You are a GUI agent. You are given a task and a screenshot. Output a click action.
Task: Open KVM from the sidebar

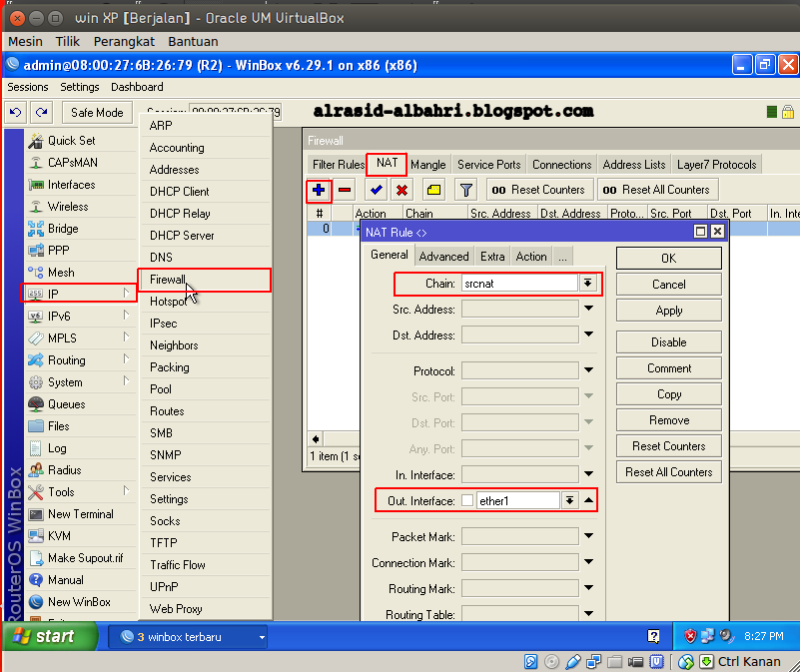(x=59, y=536)
